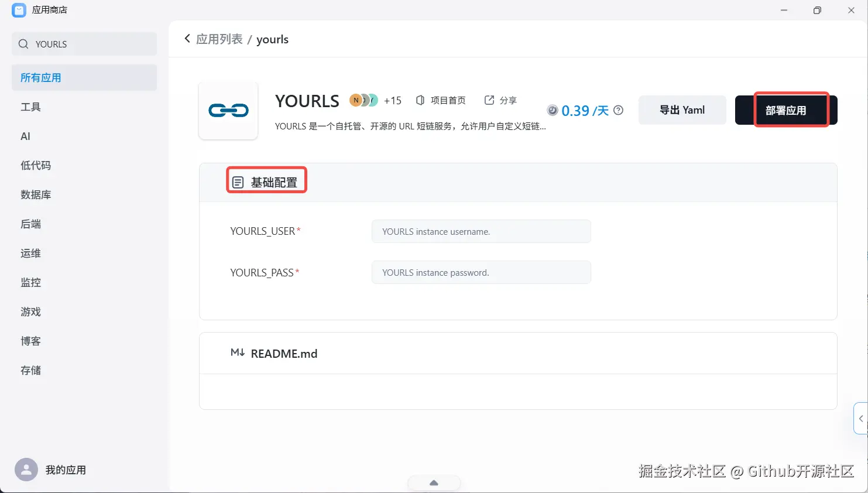Click the 部署应用 button

[786, 110]
